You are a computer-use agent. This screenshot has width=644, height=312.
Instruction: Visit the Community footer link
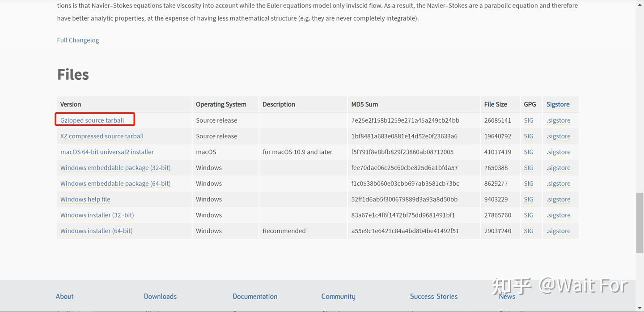tap(338, 296)
